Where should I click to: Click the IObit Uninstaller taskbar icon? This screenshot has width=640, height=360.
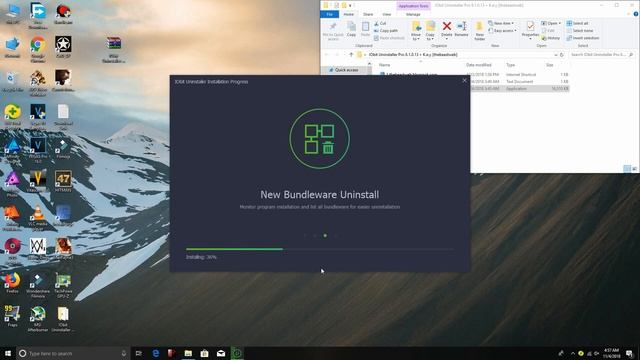pyautogui.click(x=237, y=353)
